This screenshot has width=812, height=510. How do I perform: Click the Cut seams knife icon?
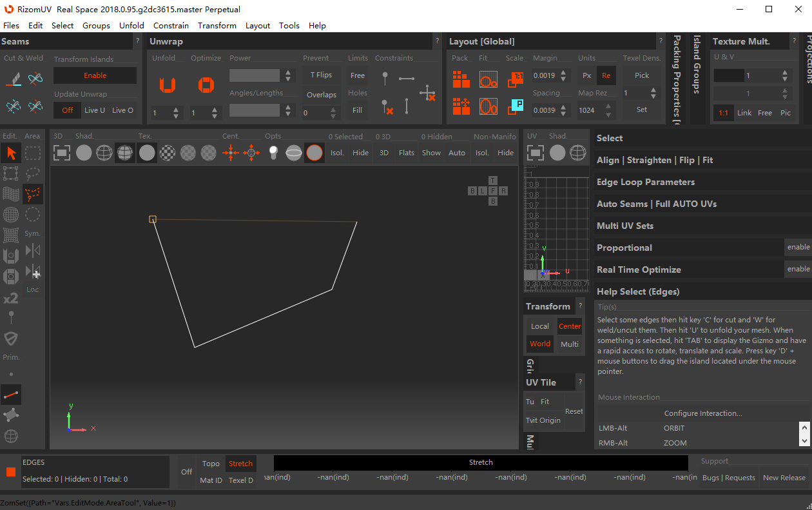[x=13, y=78]
